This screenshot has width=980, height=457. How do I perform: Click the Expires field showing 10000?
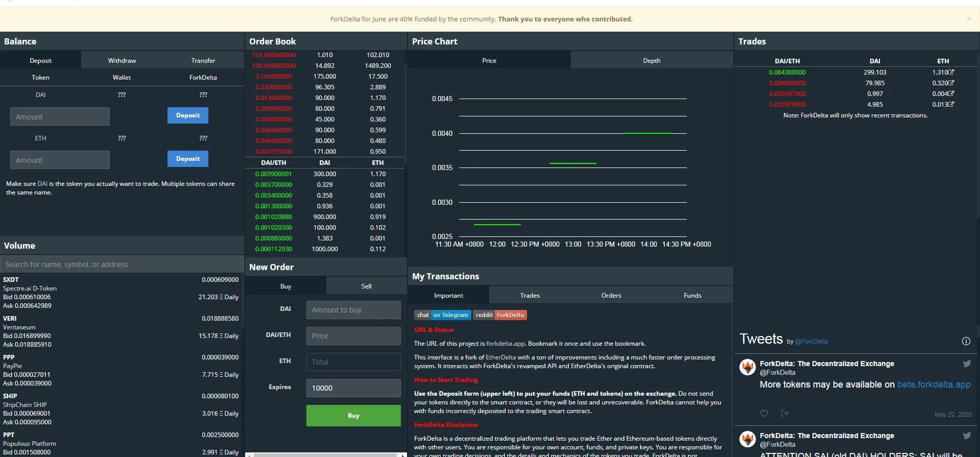point(353,388)
